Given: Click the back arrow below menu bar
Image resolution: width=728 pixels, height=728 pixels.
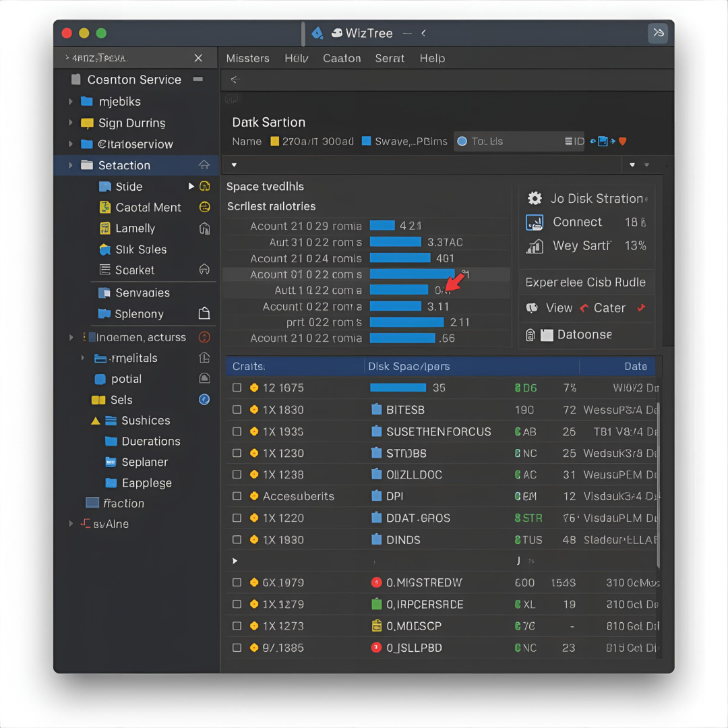Looking at the screenshot, I should tap(235, 80).
